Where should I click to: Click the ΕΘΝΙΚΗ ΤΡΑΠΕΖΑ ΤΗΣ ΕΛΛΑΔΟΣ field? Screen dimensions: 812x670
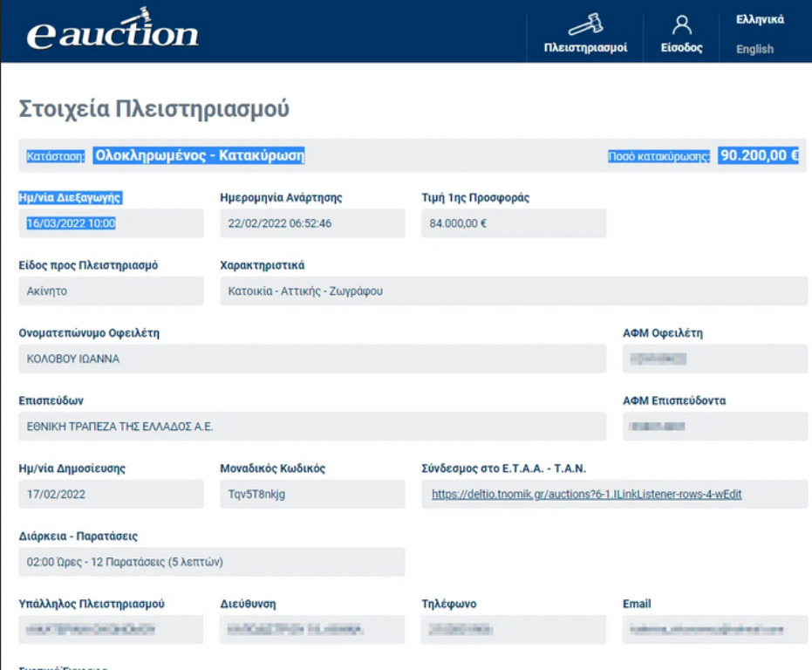(x=312, y=427)
